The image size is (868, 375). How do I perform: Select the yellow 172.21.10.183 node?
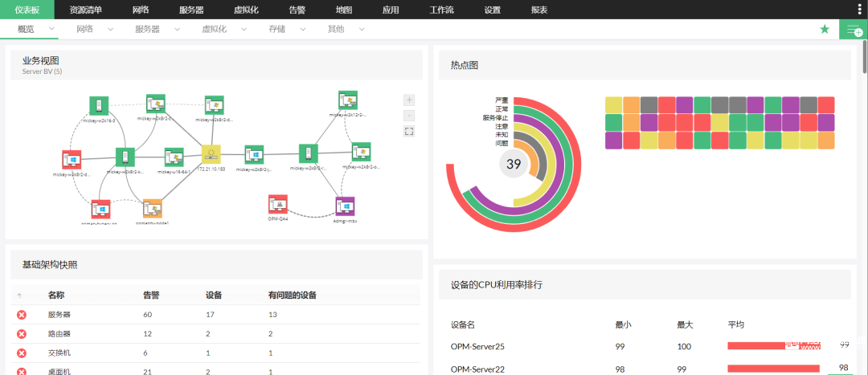(211, 154)
